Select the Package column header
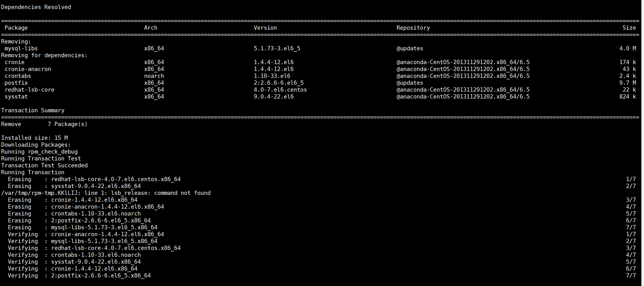 (x=16, y=28)
